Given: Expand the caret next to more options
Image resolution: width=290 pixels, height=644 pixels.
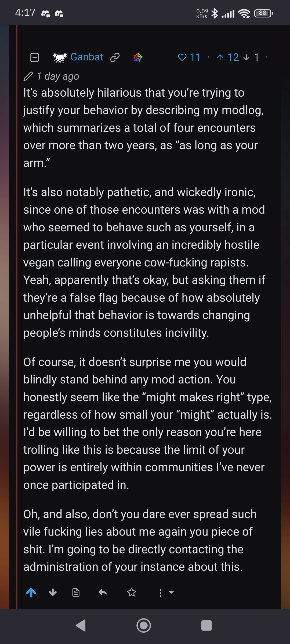Looking at the screenshot, I should [171, 592].
